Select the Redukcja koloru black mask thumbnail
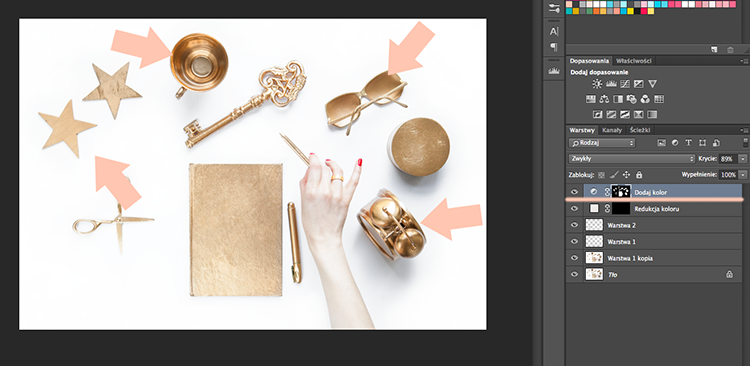Image resolution: width=750 pixels, height=366 pixels. (x=621, y=209)
